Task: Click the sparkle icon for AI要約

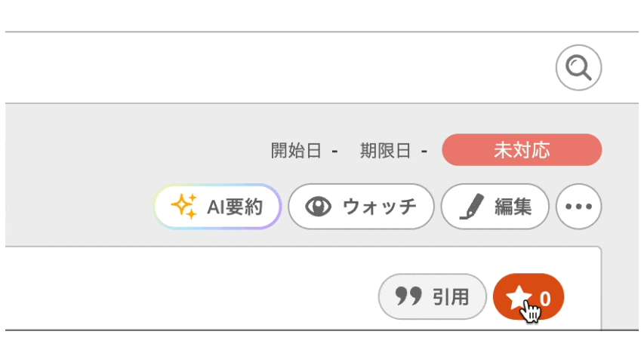Action: point(184,206)
